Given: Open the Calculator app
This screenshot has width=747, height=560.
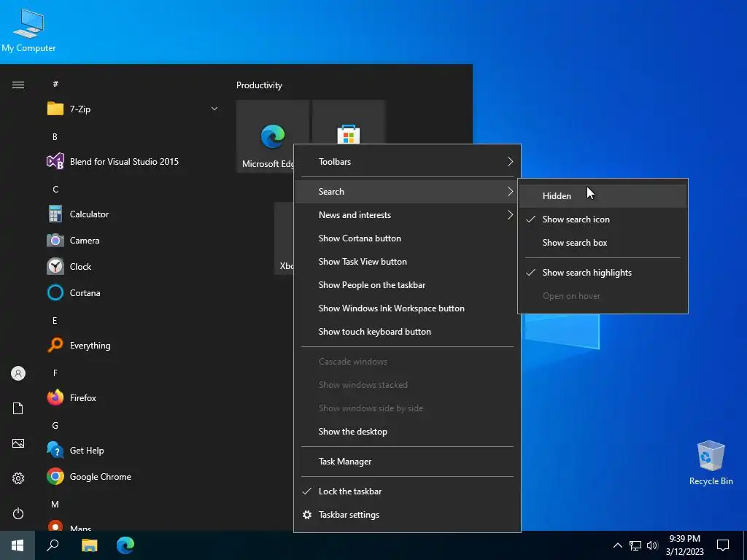Looking at the screenshot, I should [x=133, y=214].
